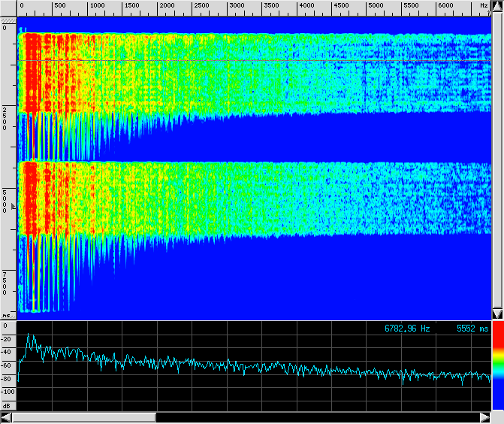Click the Hz unit label on frequency ruler
This screenshot has height=424, width=504.
tap(484, 6)
